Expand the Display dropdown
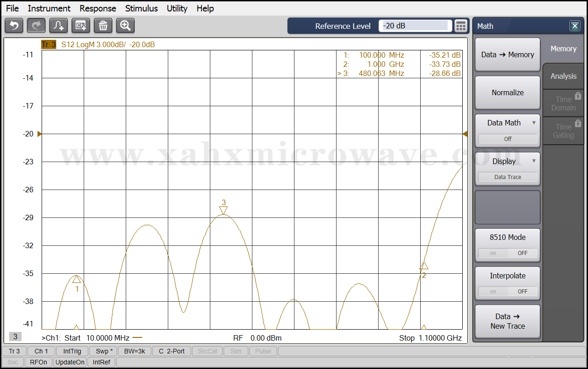Viewport: 588px width, 369px height. (534, 161)
